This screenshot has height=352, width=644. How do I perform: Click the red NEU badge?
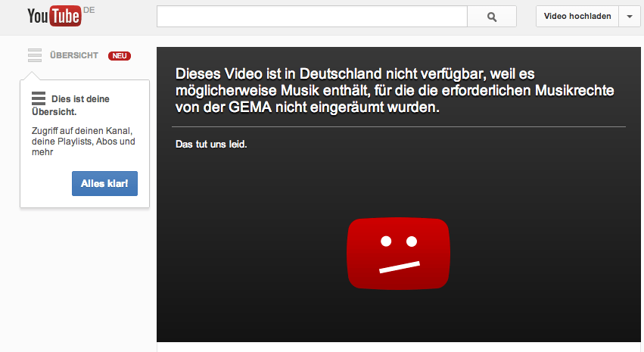(120, 56)
